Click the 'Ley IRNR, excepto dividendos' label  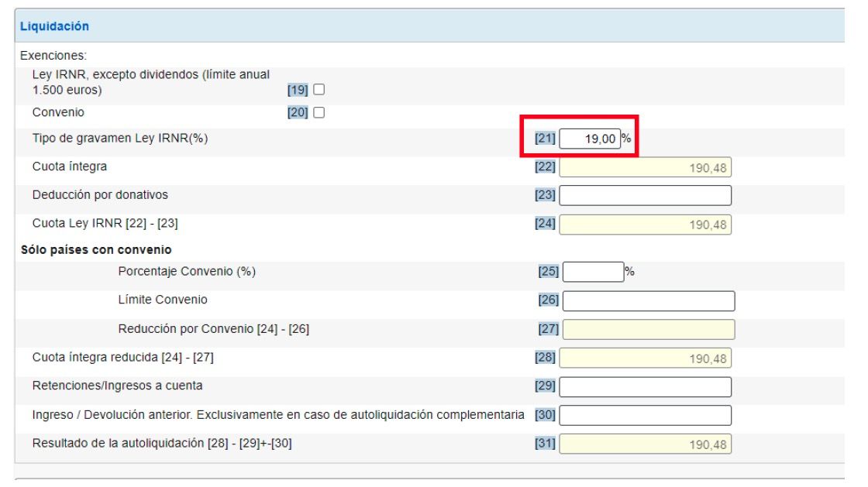click(151, 74)
